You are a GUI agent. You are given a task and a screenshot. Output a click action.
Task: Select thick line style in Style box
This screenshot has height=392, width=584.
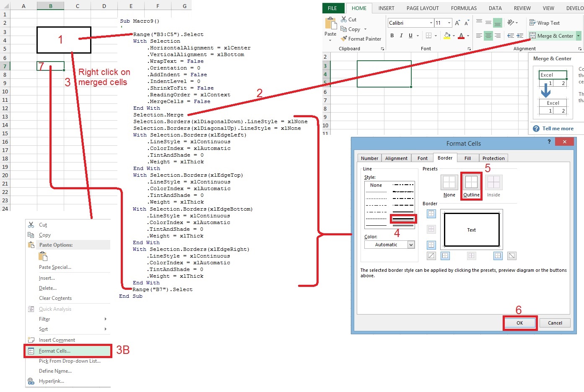click(x=403, y=219)
